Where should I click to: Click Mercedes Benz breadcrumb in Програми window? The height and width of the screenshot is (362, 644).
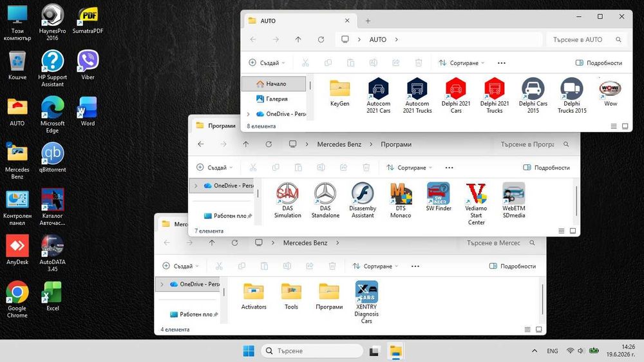click(x=339, y=144)
